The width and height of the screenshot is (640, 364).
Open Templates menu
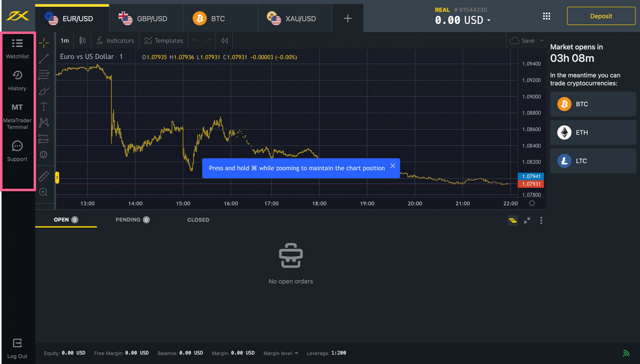163,40
